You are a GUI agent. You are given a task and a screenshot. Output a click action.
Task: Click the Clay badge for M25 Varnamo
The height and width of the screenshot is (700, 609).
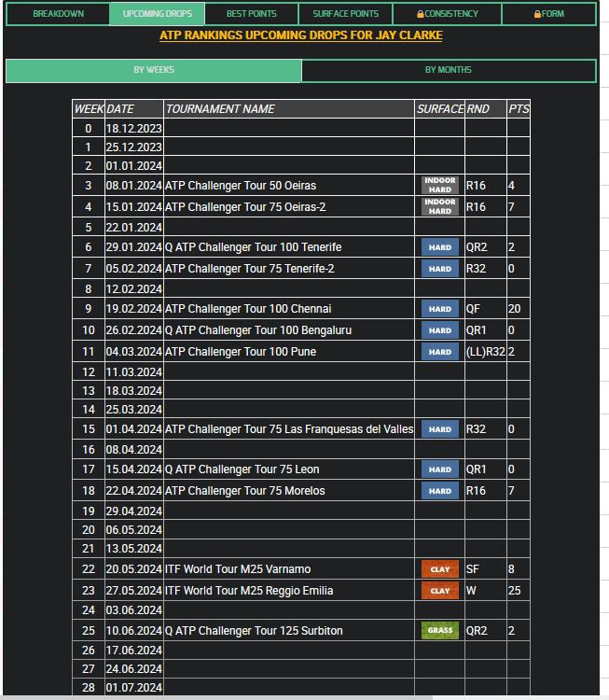pyautogui.click(x=440, y=569)
